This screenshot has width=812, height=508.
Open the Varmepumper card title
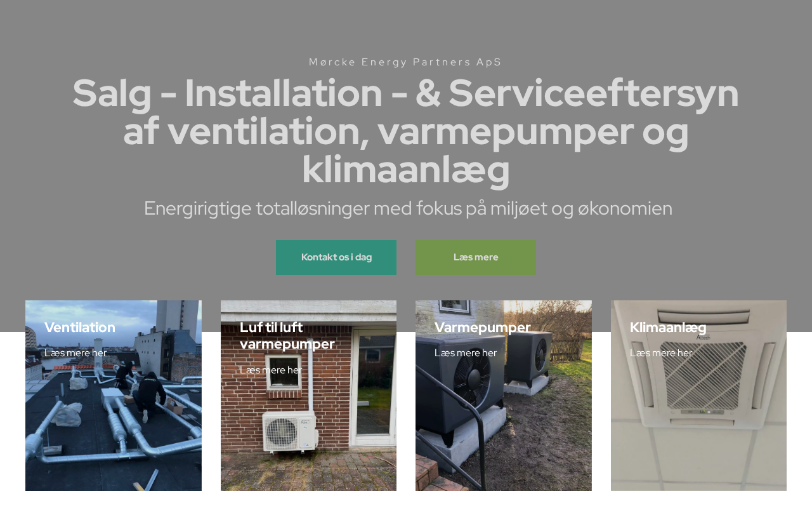[483, 328]
